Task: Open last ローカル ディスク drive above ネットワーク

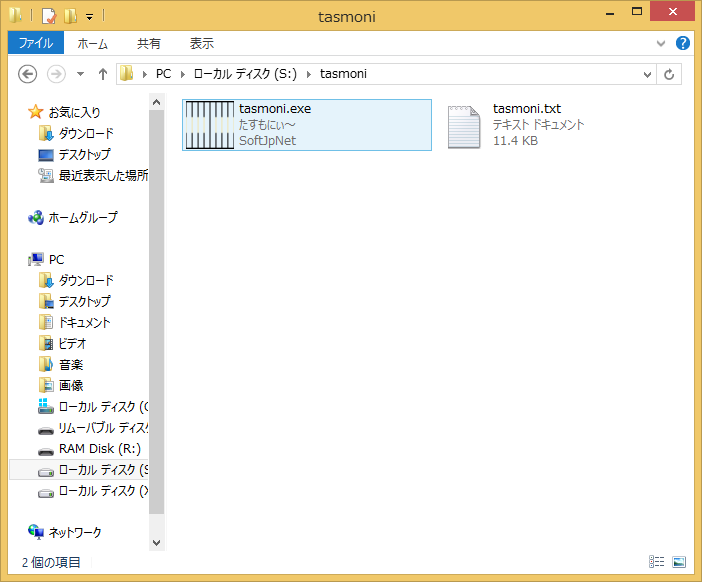Action: point(103,491)
